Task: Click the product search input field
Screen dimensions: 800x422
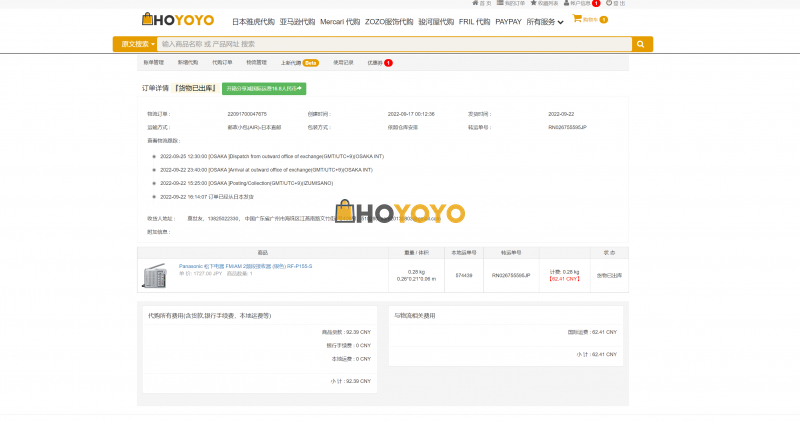Action: 394,44
